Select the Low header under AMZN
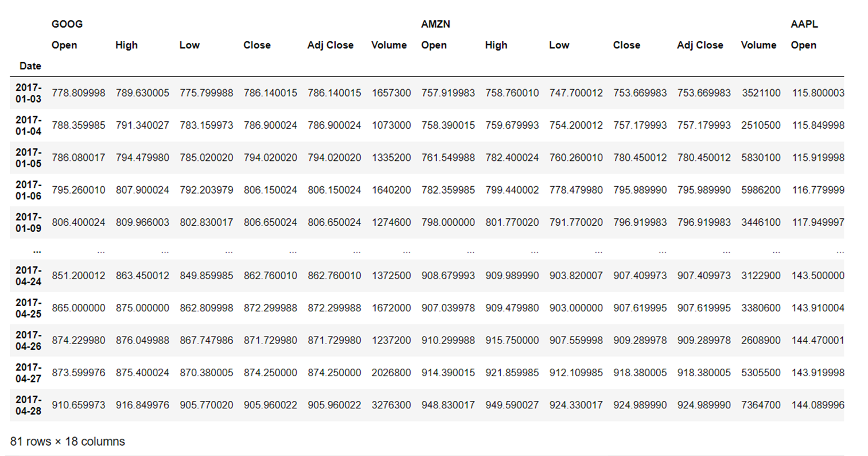Viewport: 868px width, 456px height. pyautogui.click(x=559, y=45)
